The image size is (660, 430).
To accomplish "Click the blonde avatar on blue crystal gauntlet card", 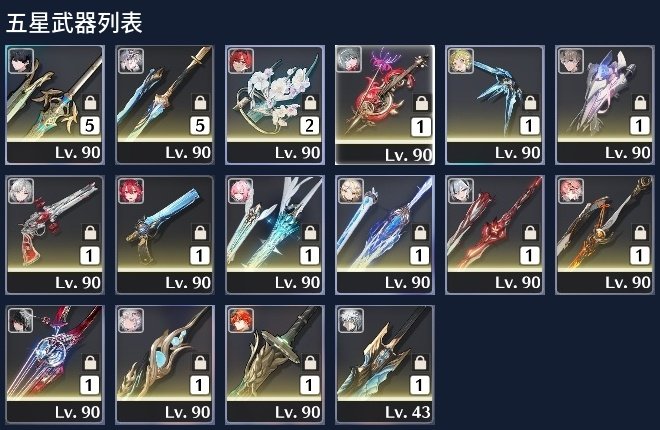I will pos(461,61).
